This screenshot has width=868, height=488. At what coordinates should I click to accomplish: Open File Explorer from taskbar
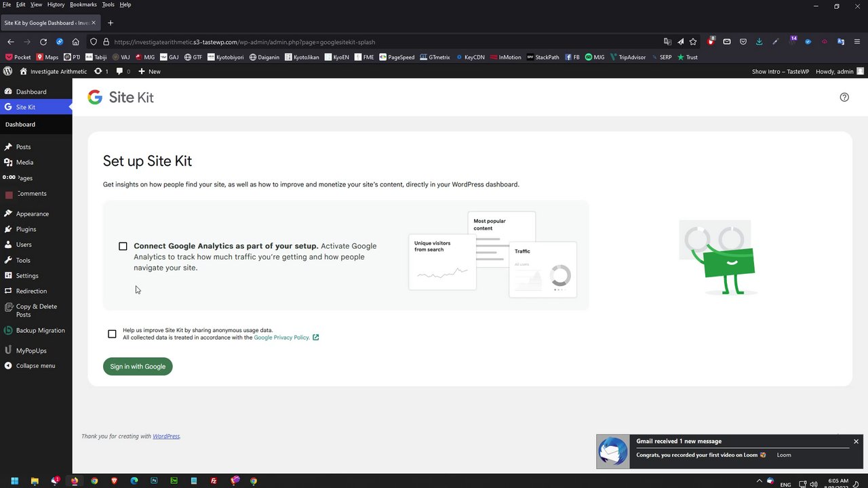click(35, 481)
